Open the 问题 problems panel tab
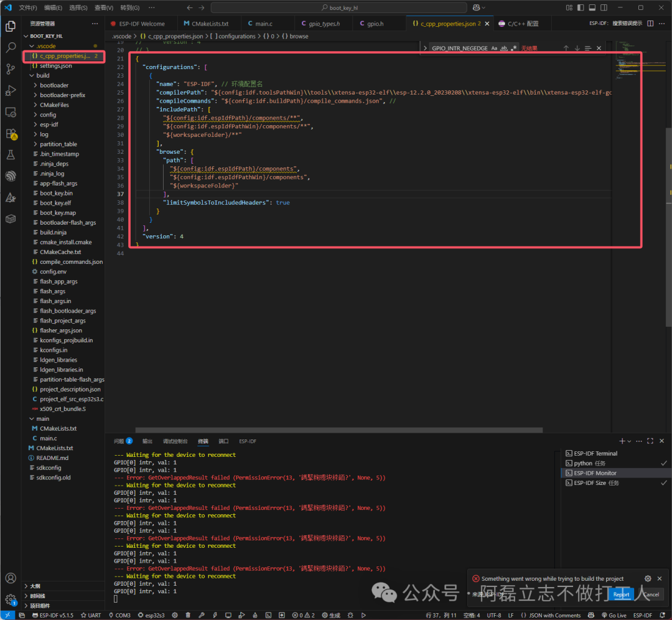 tap(123, 441)
